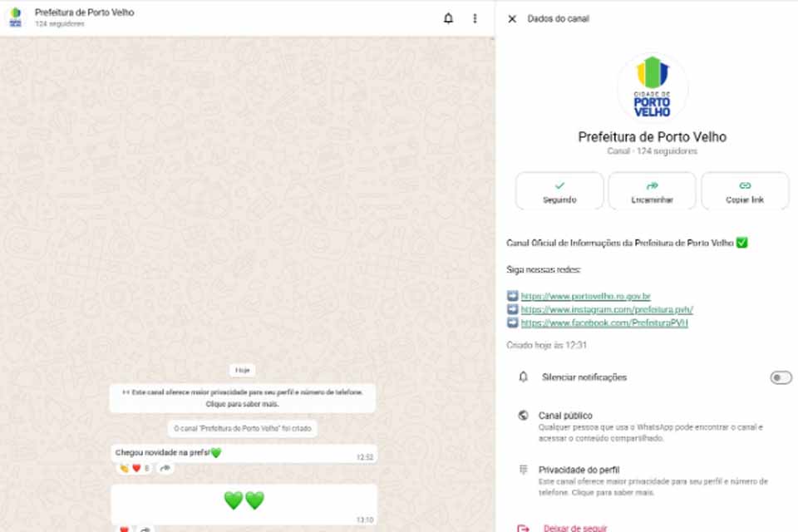The image size is (798, 532).
Task: Click the forward arrow on the first message
Action: pos(165,468)
